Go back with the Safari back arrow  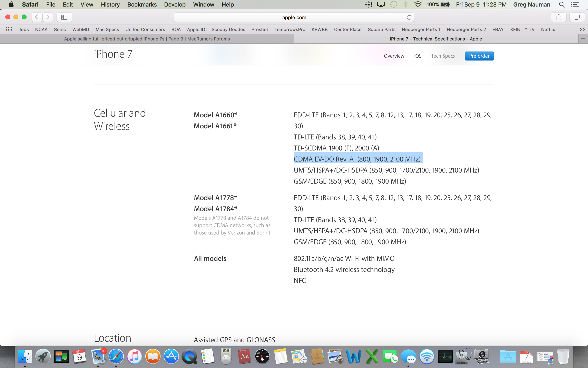point(37,17)
